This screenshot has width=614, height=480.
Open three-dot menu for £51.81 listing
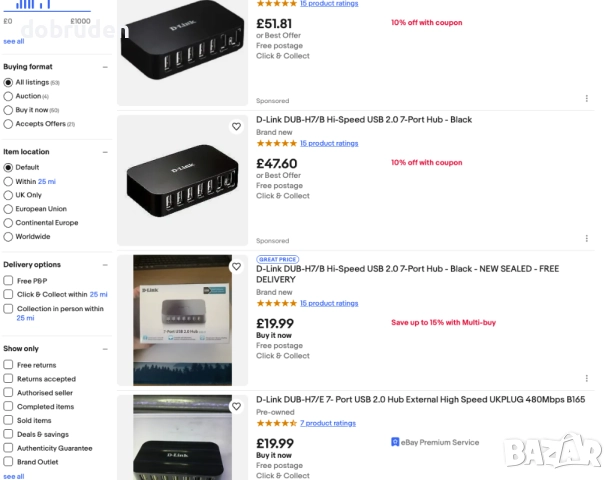(586, 99)
